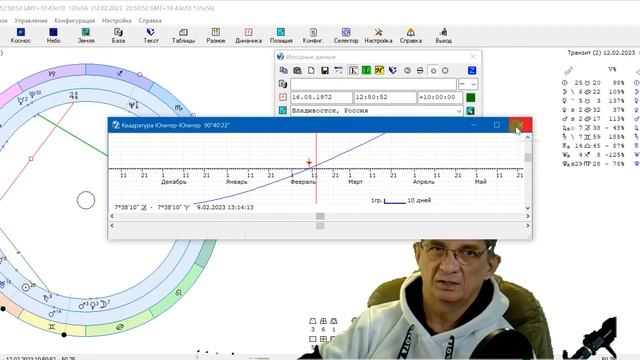
Task: Open the Земля toolbar item
Action: pyautogui.click(x=86, y=36)
